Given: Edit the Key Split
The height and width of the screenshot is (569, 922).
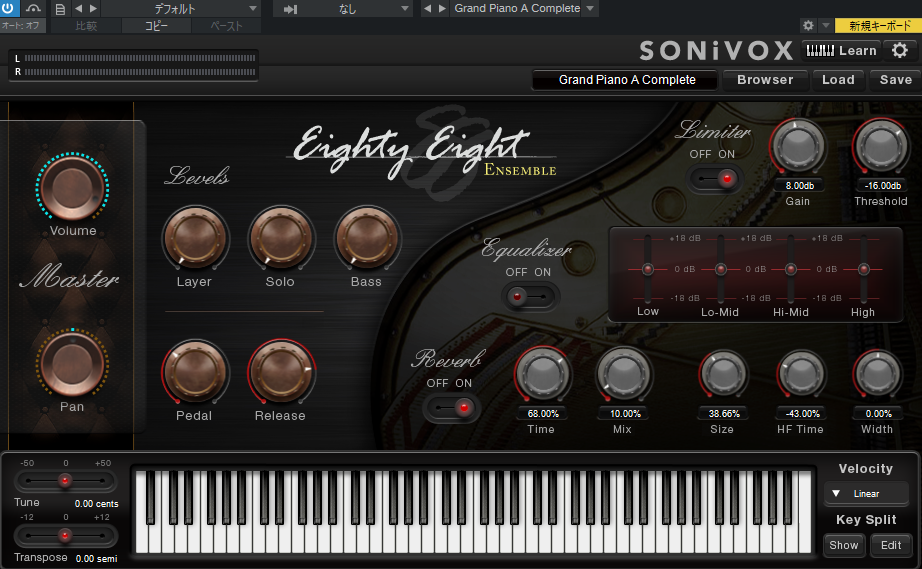Looking at the screenshot, I should [x=891, y=545].
